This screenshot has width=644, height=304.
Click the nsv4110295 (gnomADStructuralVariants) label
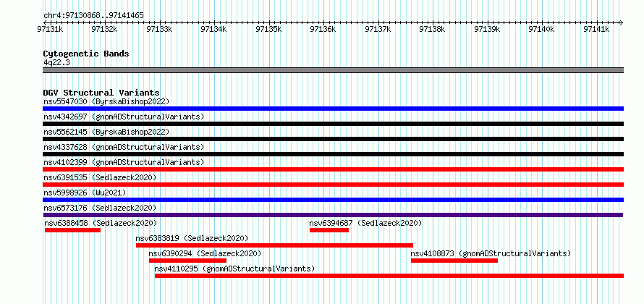234,269
